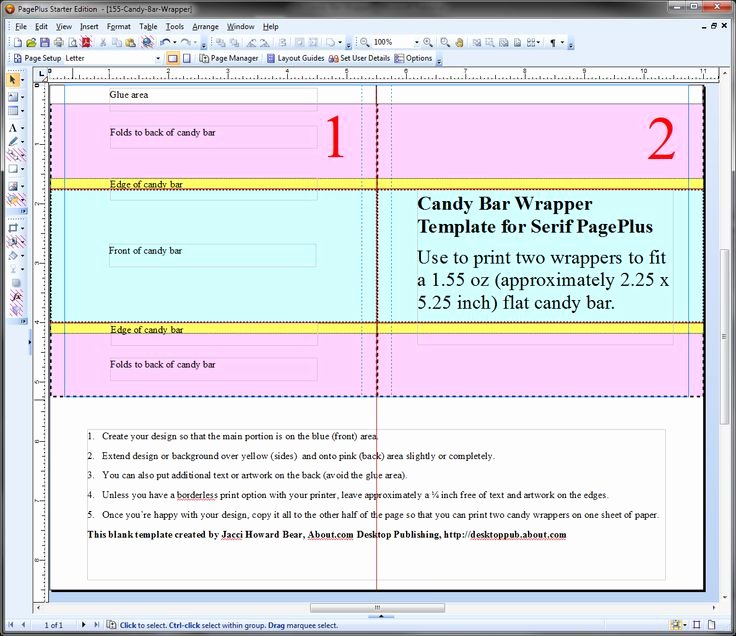736x636 pixels.
Task: Select the Text Frame tool
Action: pyautogui.click(x=13, y=97)
